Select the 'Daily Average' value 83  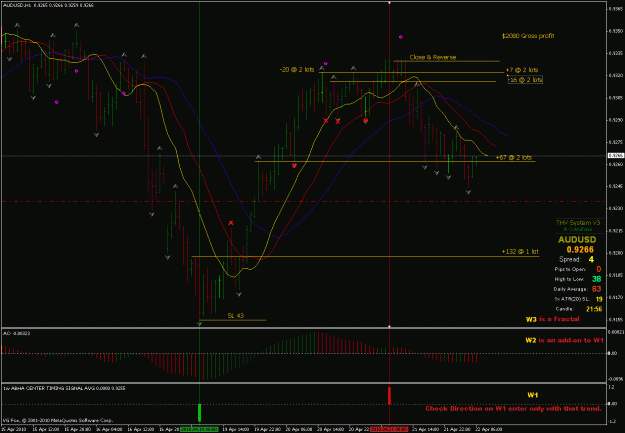click(596, 289)
